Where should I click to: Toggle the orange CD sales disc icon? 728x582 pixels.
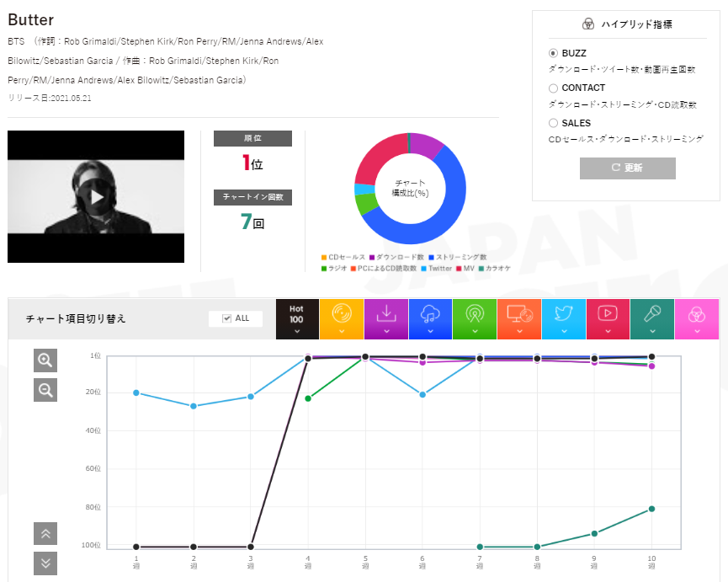[x=342, y=319]
